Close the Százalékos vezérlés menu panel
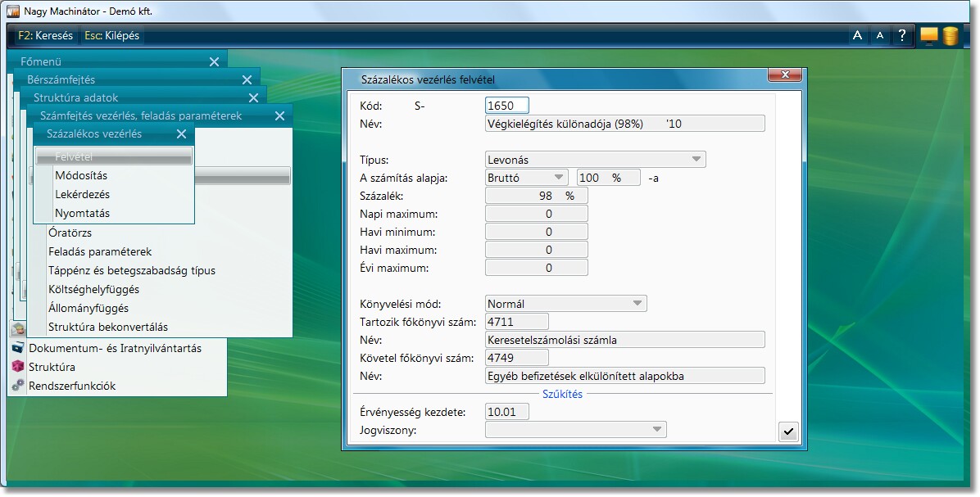The height and width of the screenshot is (497, 980). click(181, 134)
